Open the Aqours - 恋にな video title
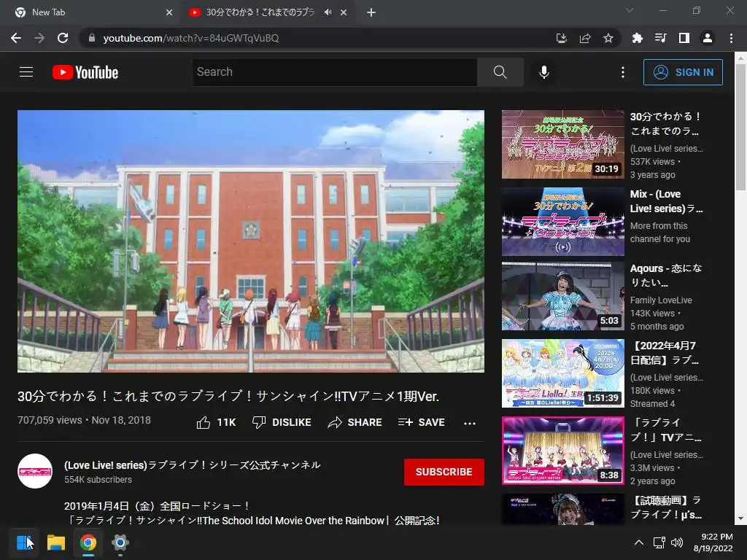This screenshot has width=747, height=560. point(666,275)
